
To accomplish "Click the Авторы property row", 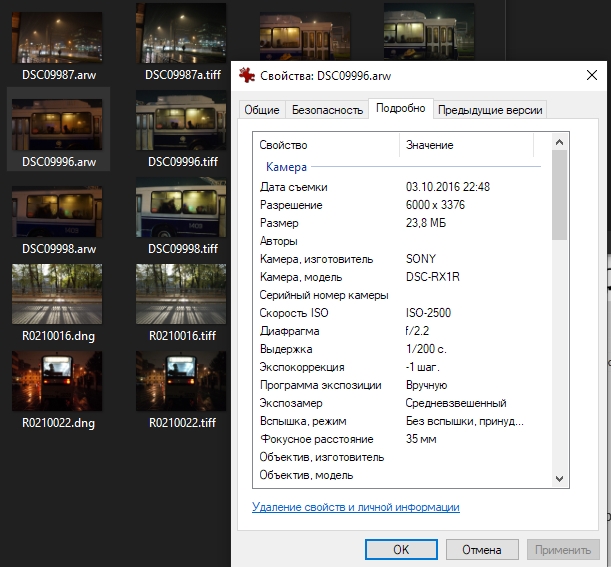I will pyautogui.click(x=400, y=241).
